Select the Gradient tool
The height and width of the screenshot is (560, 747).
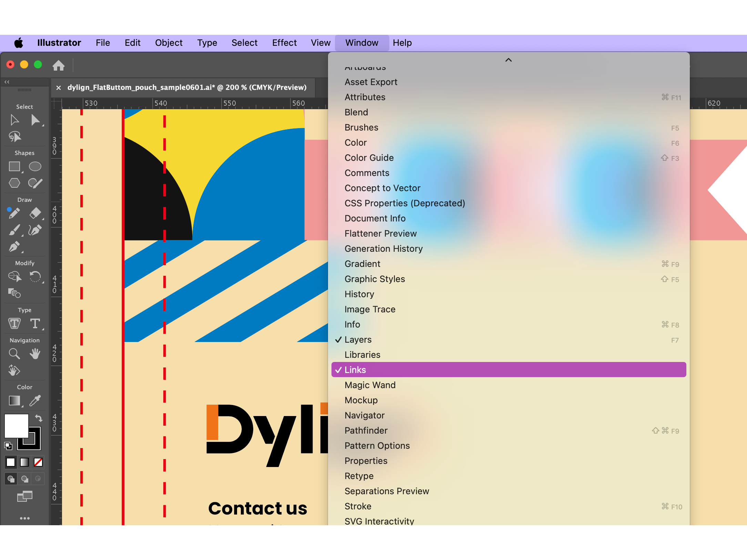(14, 401)
